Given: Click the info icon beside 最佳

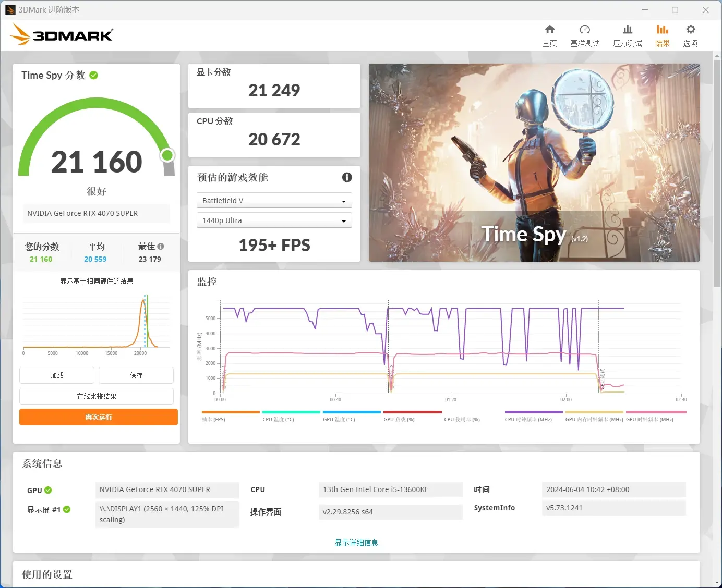Looking at the screenshot, I should pyautogui.click(x=161, y=246).
